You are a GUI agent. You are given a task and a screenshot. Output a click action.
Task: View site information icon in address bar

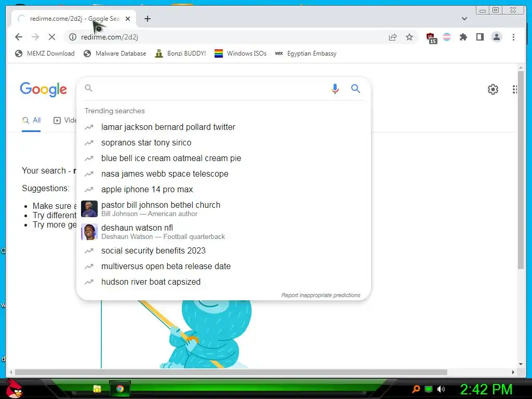pos(73,37)
